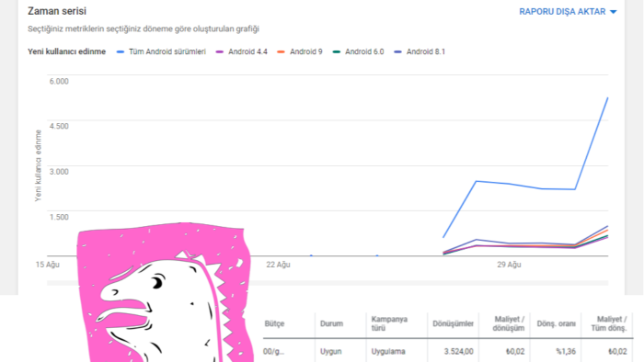This screenshot has width=644, height=362.
Task: Open the RAPORU DIŞA AKTAR export dropdown
Action: tap(568, 12)
